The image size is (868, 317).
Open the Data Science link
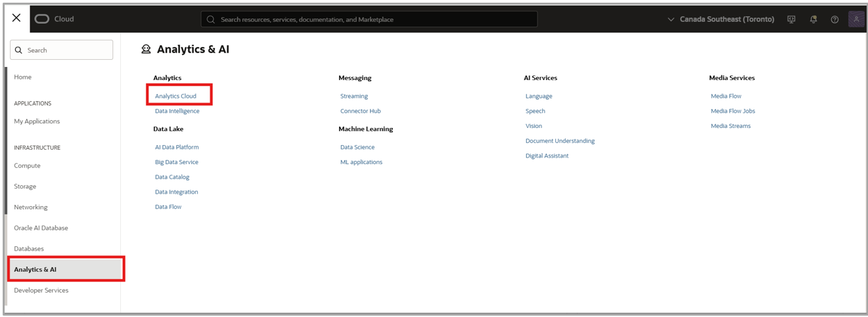(x=357, y=147)
